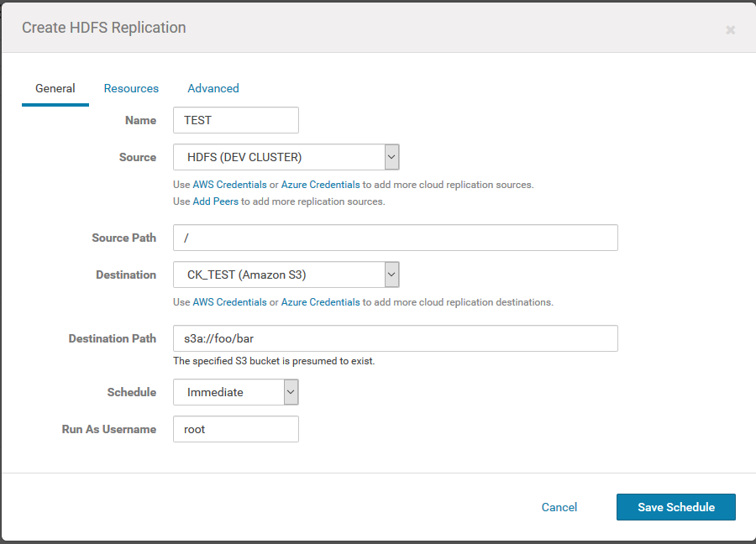Open AWS Credentials link under Source
This screenshot has width=756, height=544.
[229, 185]
